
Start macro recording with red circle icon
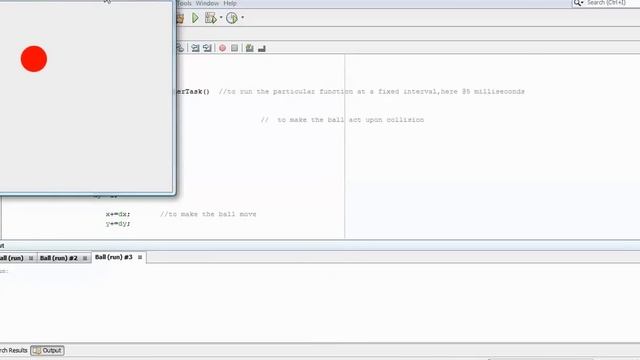click(x=222, y=48)
